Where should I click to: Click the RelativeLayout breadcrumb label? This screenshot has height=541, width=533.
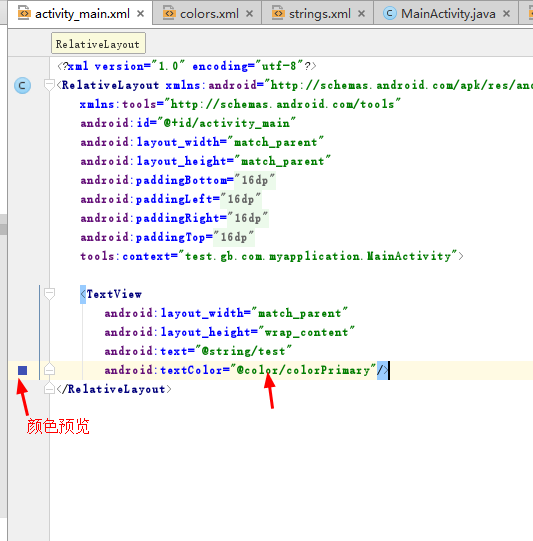(98, 44)
